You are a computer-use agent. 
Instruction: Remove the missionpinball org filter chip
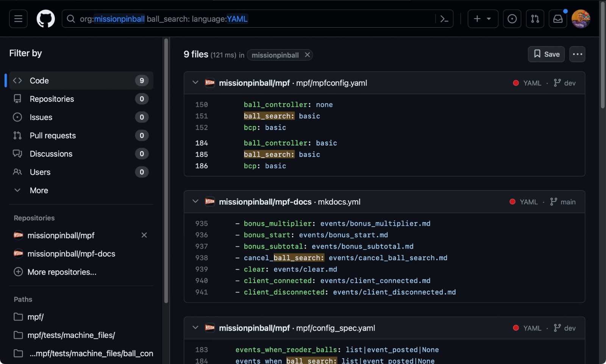pos(308,55)
